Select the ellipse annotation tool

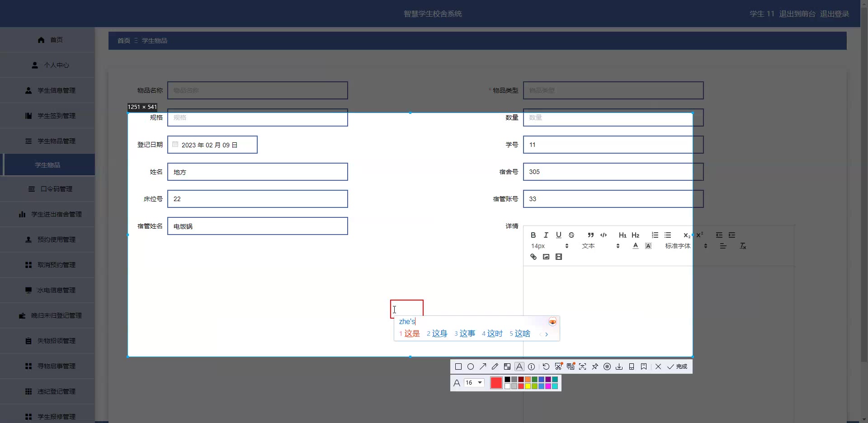471,367
